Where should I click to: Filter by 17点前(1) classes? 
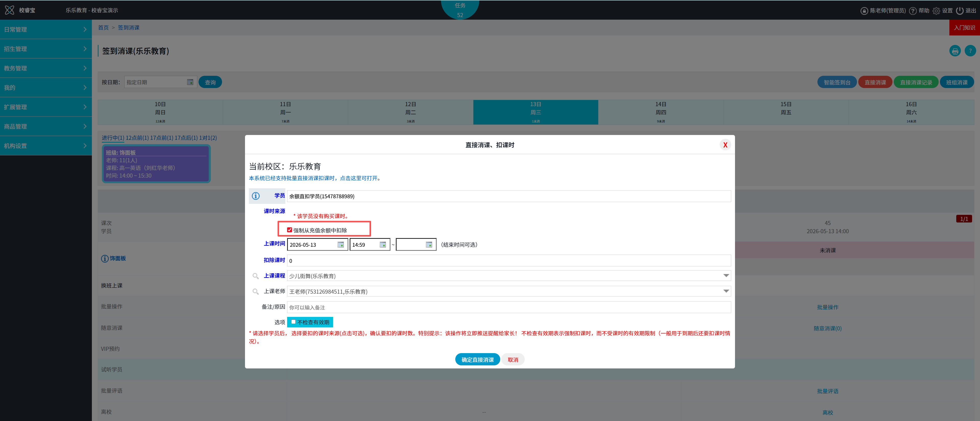coord(162,138)
